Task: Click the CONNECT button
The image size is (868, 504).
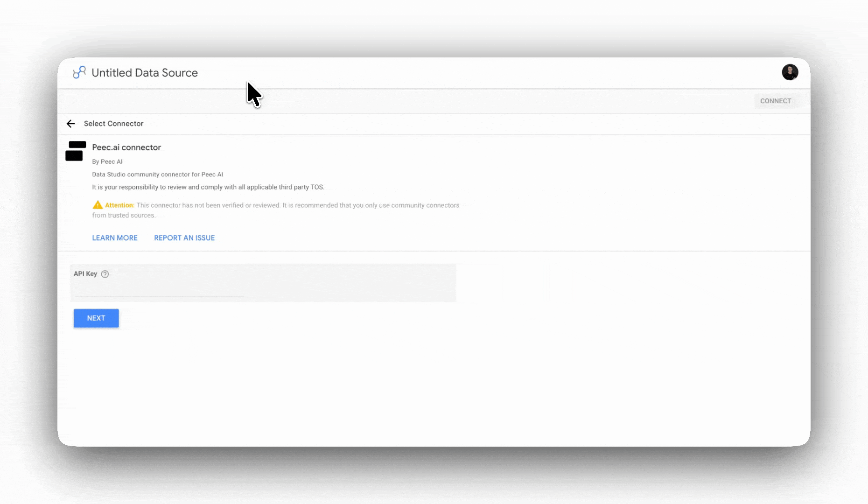Action: [x=775, y=101]
